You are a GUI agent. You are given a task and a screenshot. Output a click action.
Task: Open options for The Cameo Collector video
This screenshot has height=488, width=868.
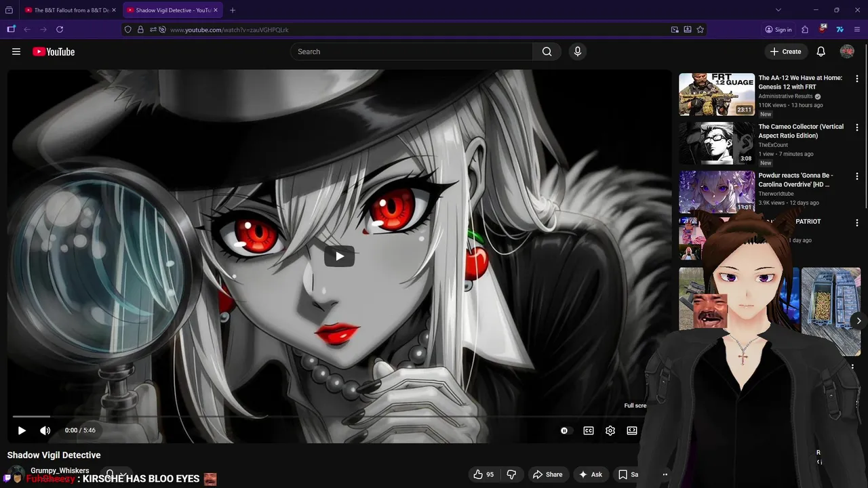pos(856,127)
